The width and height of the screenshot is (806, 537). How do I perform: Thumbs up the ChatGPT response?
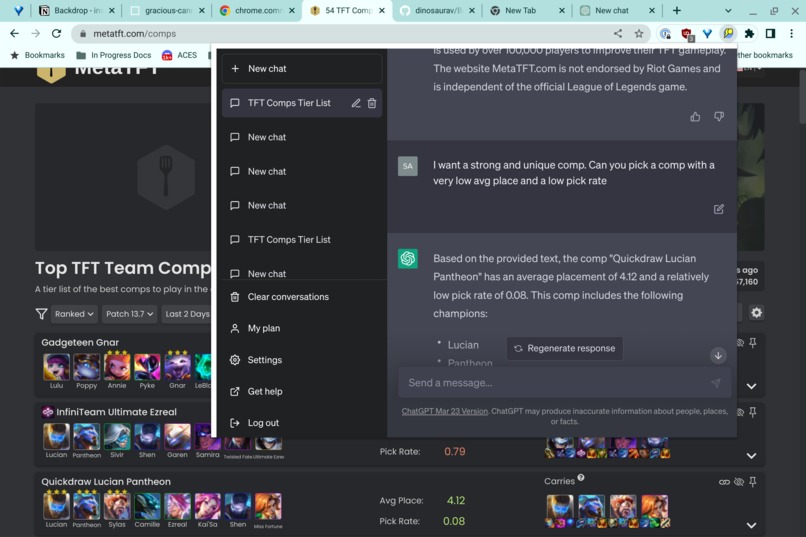click(x=695, y=117)
